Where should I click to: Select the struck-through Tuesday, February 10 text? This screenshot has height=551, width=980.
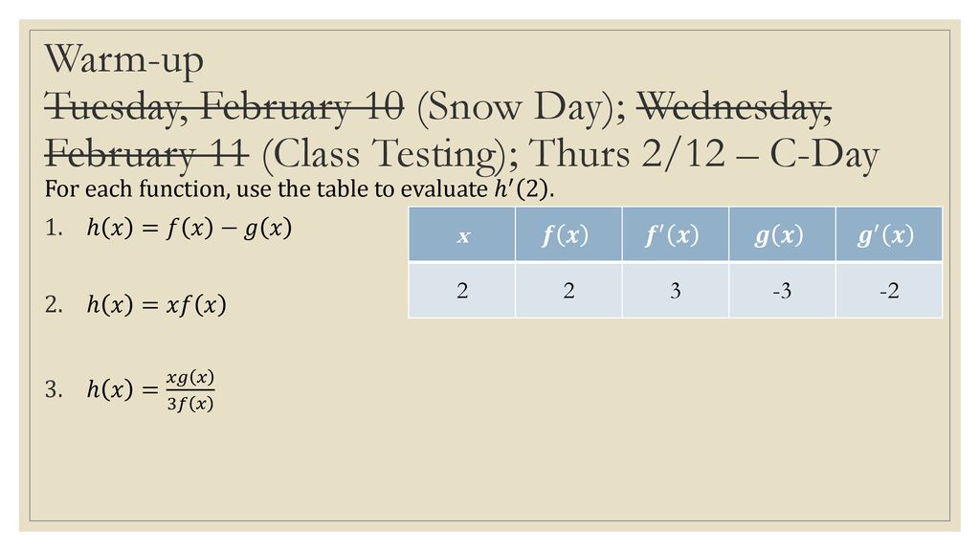[224, 106]
